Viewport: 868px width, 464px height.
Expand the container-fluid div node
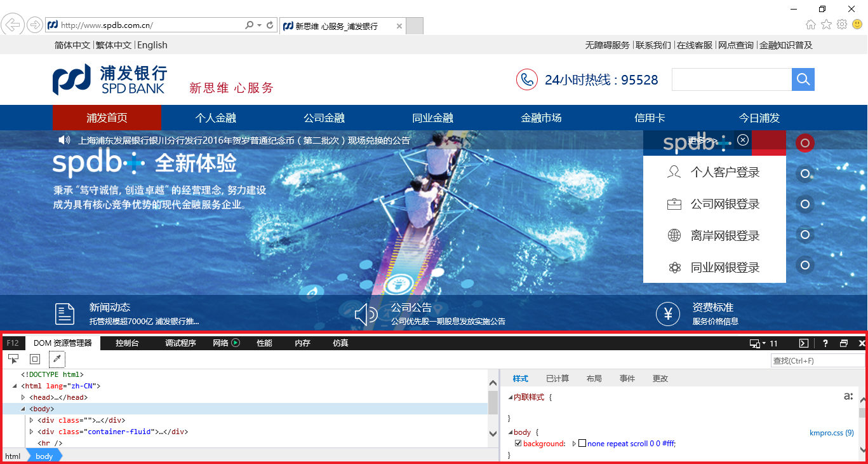[31, 432]
